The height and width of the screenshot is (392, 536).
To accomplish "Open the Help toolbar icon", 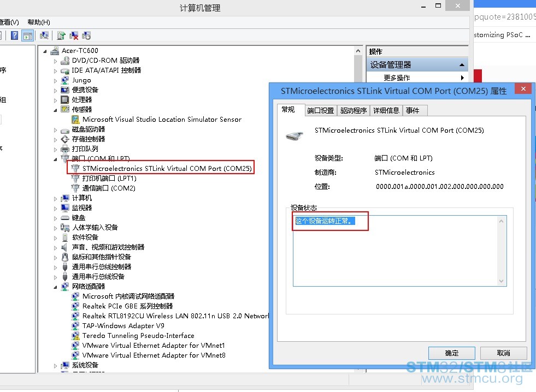I will (14, 35).
